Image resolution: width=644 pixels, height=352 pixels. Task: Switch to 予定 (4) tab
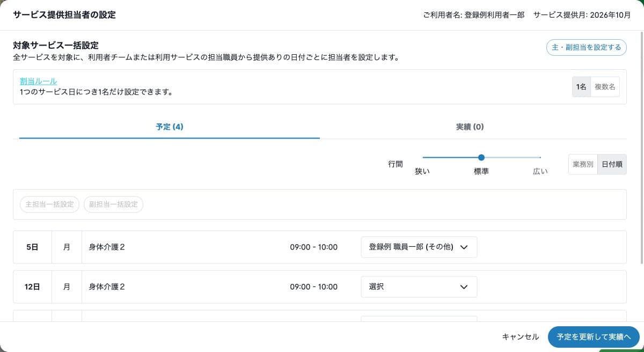click(x=170, y=127)
